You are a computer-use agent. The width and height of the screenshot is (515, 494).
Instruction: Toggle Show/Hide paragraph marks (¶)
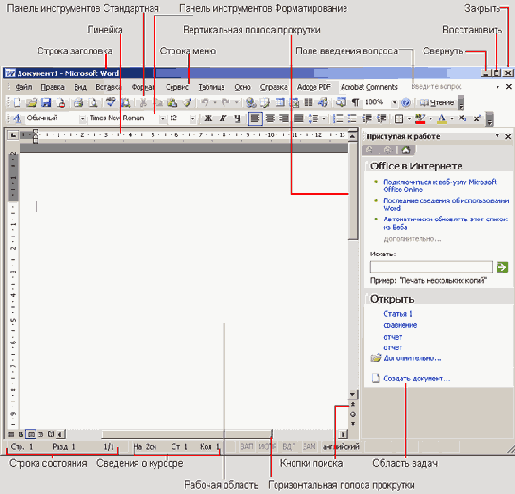(355, 103)
